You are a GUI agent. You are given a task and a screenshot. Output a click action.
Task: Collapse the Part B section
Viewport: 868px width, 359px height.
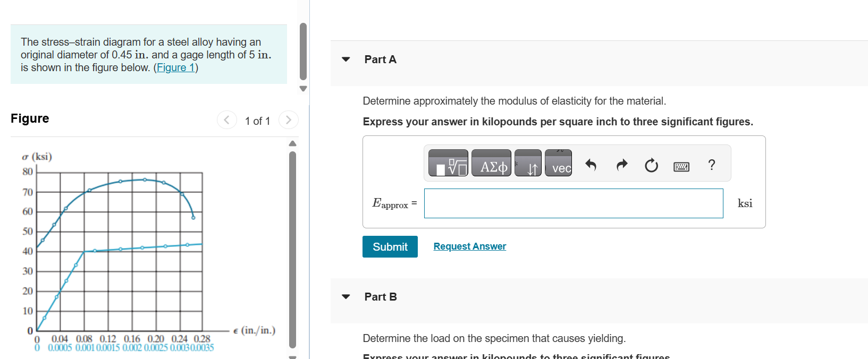(x=346, y=297)
